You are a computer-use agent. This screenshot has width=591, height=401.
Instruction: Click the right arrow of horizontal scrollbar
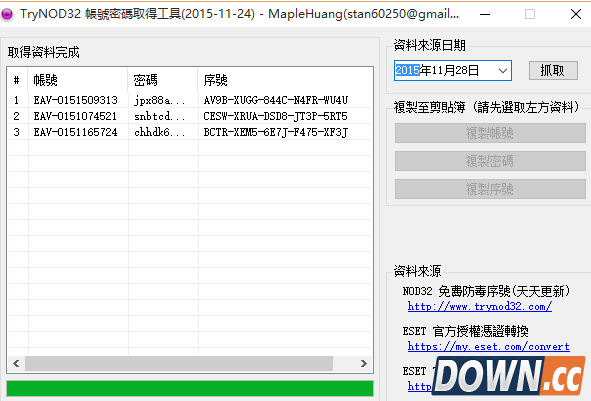[363, 363]
